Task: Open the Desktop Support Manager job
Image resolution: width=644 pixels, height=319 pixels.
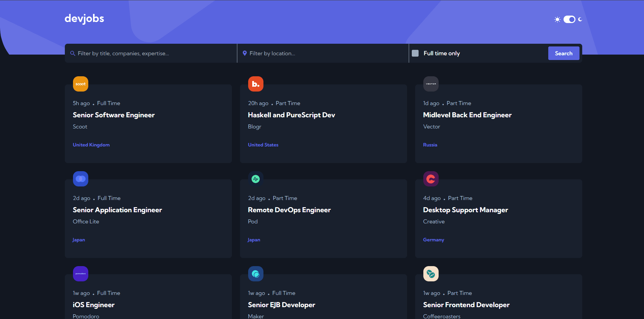Action: [x=465, y=210]
